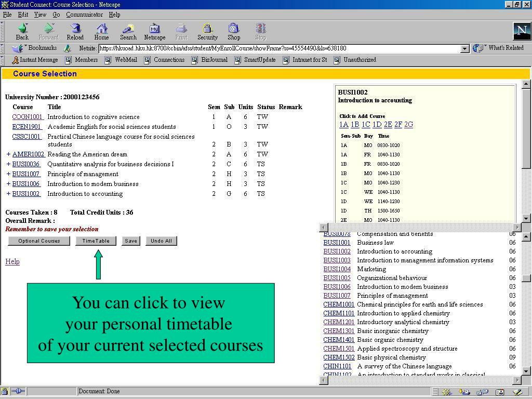Click the Save button
Screen dimensions: 532x399
(x=130, y=241)
